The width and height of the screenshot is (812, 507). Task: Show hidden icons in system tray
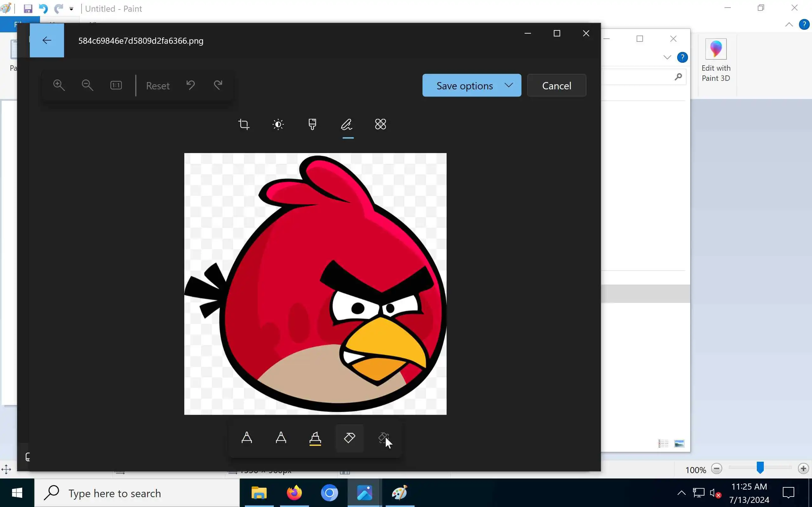(x=681, y=493)
